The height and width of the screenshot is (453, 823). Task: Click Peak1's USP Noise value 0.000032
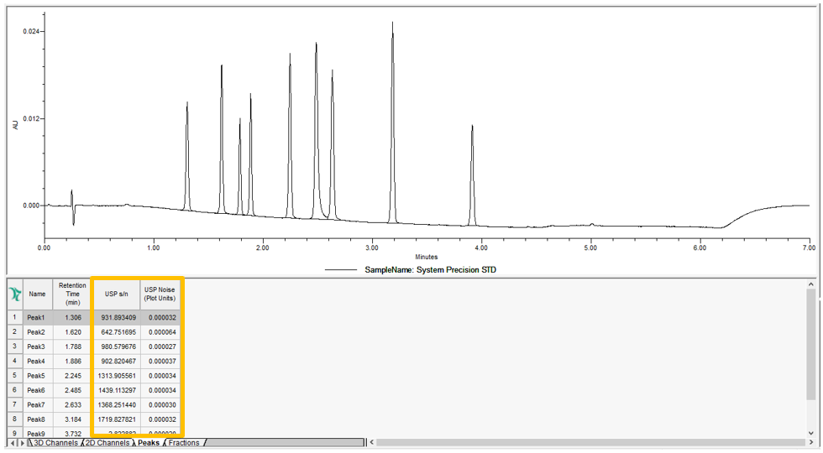161,318
